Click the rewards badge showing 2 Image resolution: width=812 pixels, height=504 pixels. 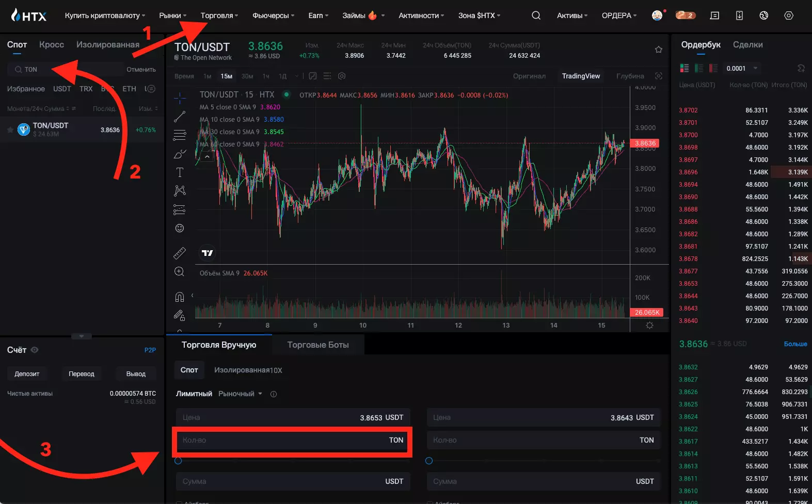686,15
